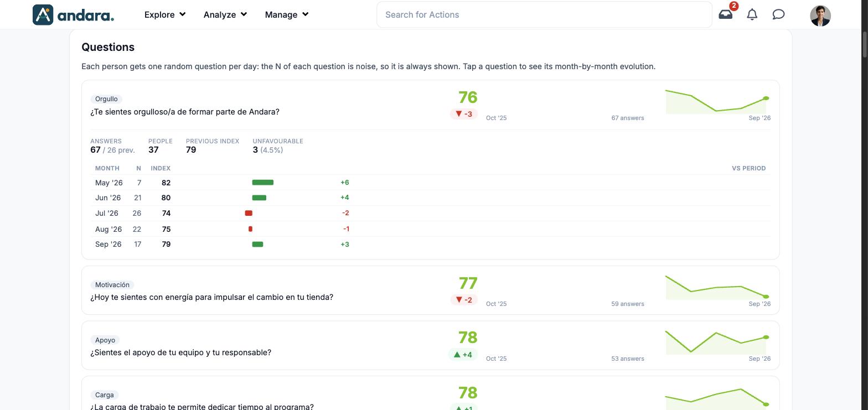Click the '53 answers' label
The height and width of the screenshot is (410, 868).
click(628, 359)
